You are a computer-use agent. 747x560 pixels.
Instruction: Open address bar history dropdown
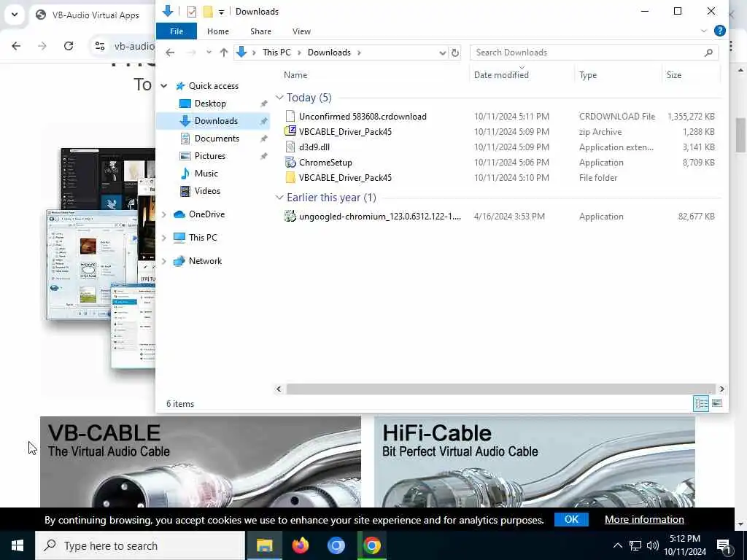[442, 52]
